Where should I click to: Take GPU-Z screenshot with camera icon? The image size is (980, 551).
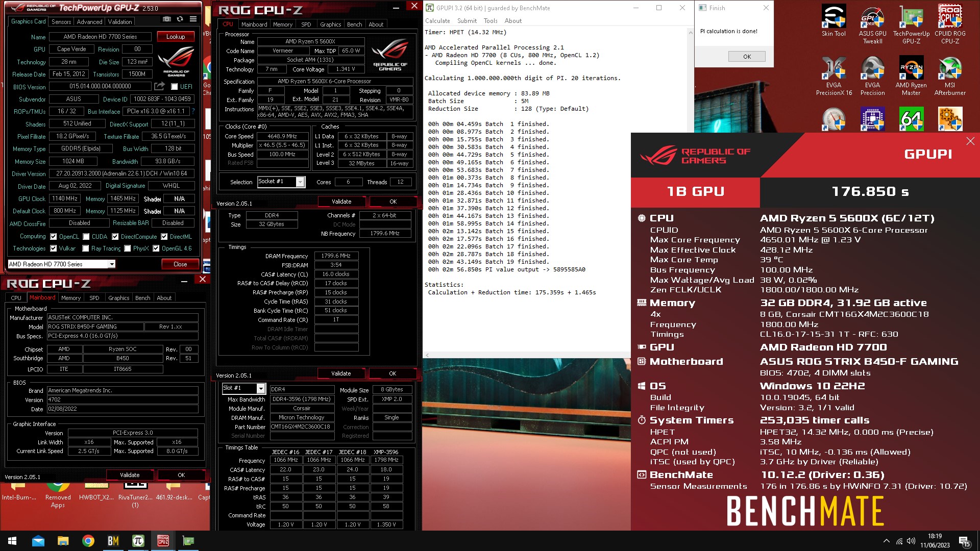pyautogui.click(x=166, y=19)
